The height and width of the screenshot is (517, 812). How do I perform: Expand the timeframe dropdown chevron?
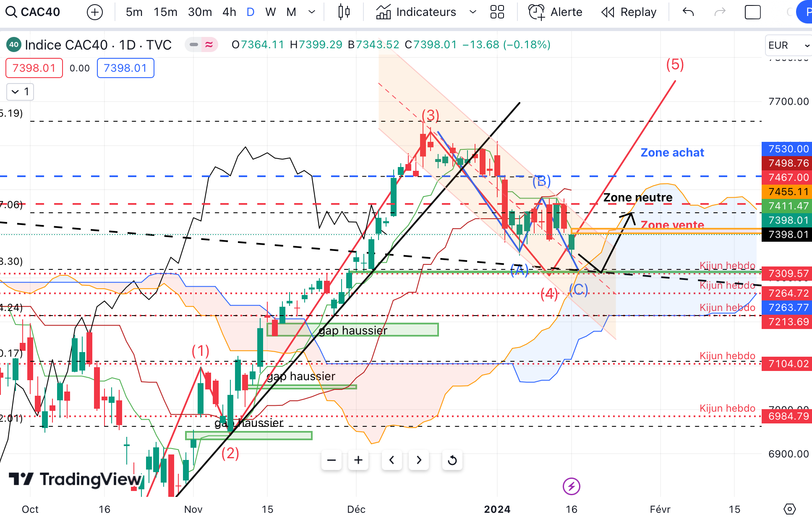pos(311,12)
